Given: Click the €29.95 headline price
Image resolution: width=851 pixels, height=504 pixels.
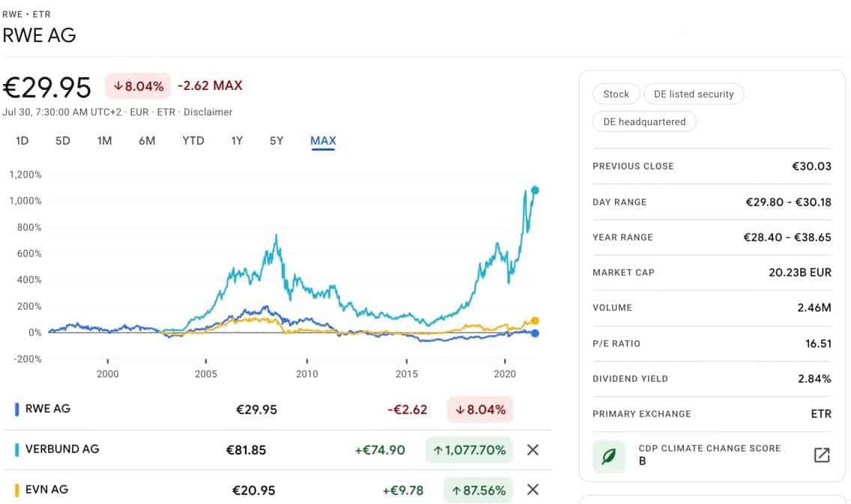Looking at the screenshot, I should (x=47, y=88).
